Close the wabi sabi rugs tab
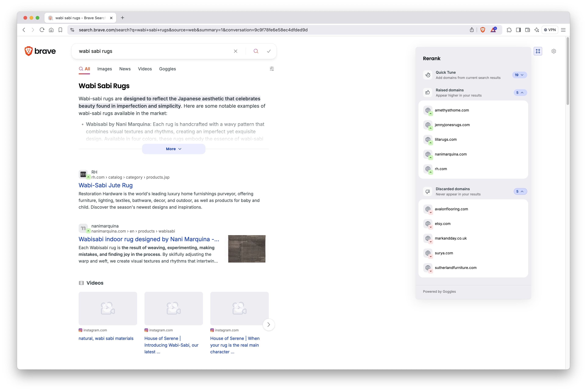 point(111,18)
